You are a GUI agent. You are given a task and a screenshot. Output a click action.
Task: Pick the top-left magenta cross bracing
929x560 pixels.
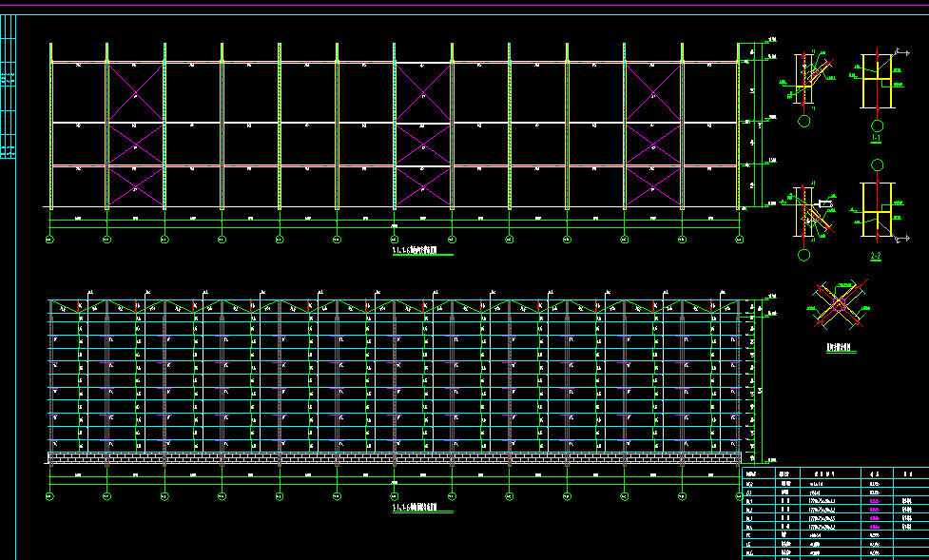[x=135, y=93]
